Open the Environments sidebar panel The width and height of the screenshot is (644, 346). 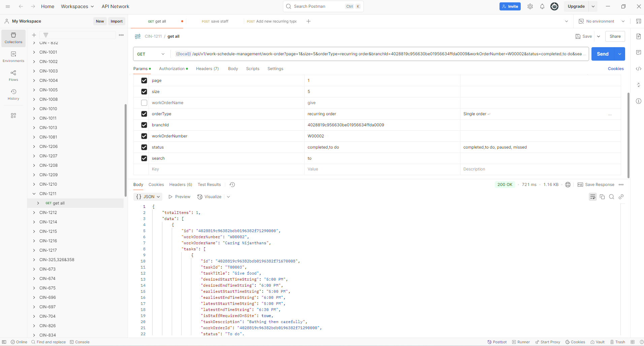[x=13, y=57]
